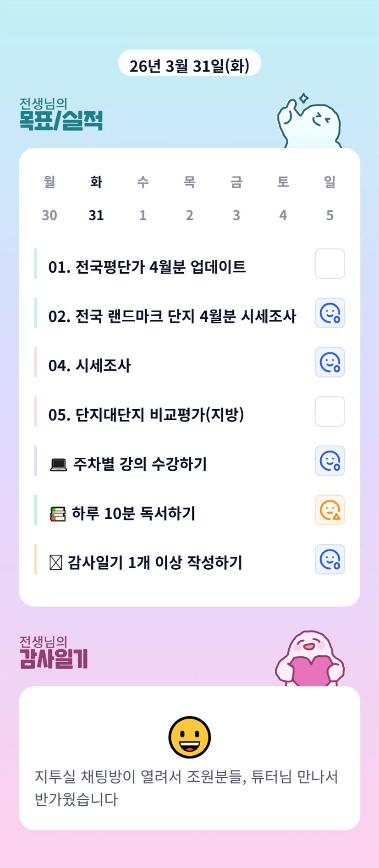Viewport: 379px width, 868px height.
Task: Check the empty box for 단지대단지 비교평가(지방)
Action: 330,412
